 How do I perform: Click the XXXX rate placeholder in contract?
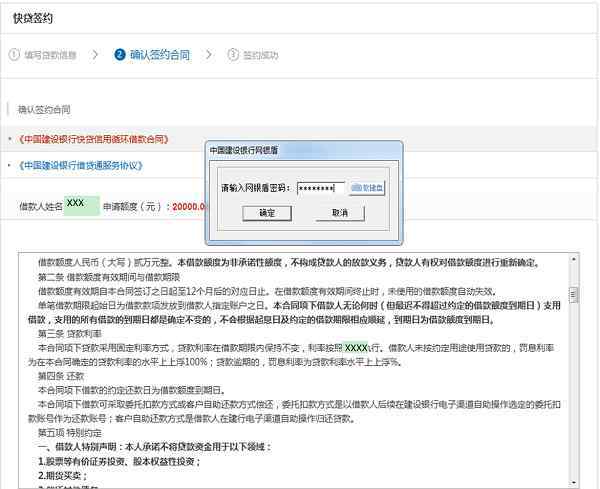355,347
